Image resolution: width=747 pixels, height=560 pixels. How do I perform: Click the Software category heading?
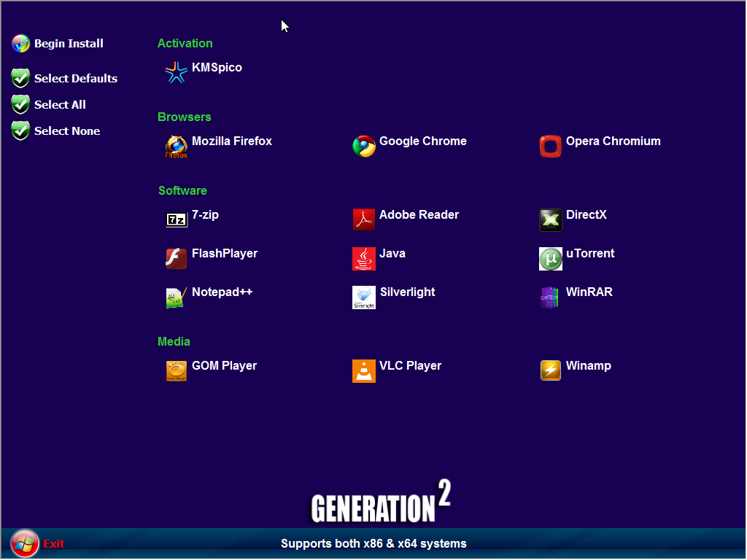click(x=182, y=190)
